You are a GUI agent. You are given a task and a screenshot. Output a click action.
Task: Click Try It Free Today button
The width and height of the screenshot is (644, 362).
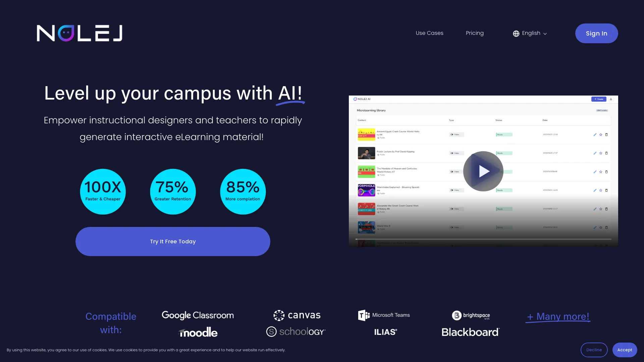pyautogui.click(x=172, y=241)
